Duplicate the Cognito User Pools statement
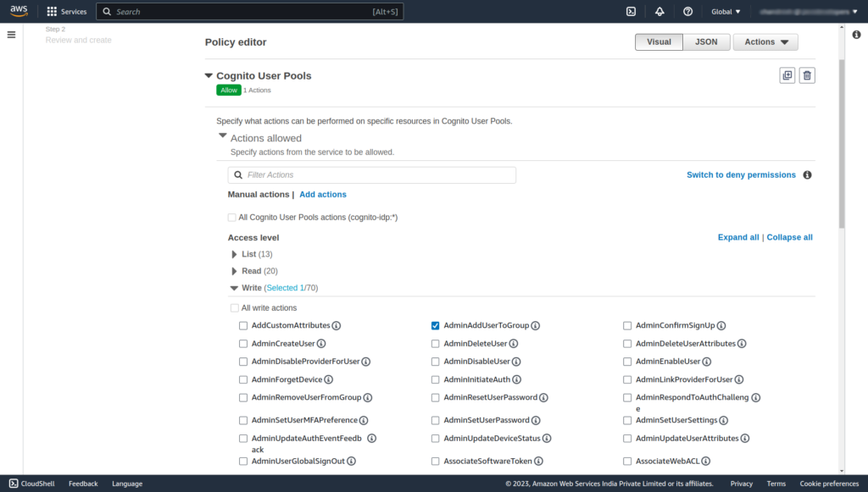This screenshot has width=868, height=492. click(x=787, y=75)
